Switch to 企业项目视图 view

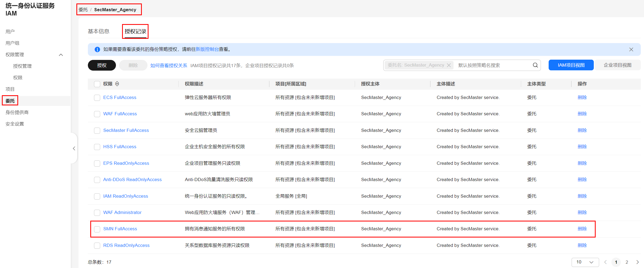[617, 65]
